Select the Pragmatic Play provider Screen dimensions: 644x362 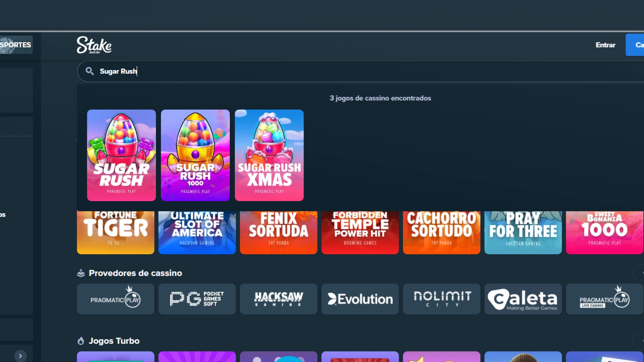pos(115,299)
